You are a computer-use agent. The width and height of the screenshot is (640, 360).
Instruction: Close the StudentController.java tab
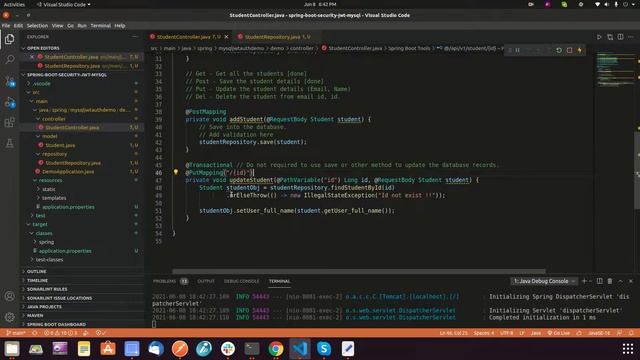[227, 37]
